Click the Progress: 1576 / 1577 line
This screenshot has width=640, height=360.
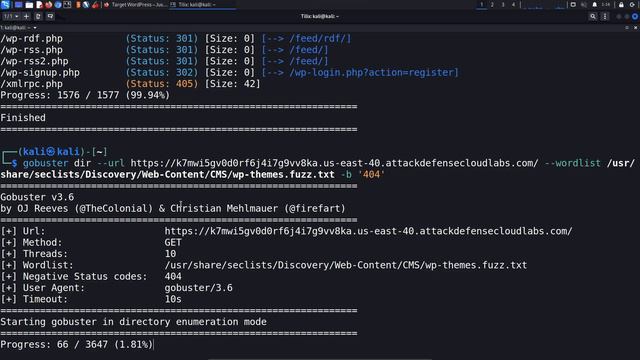tap(85, 95)
